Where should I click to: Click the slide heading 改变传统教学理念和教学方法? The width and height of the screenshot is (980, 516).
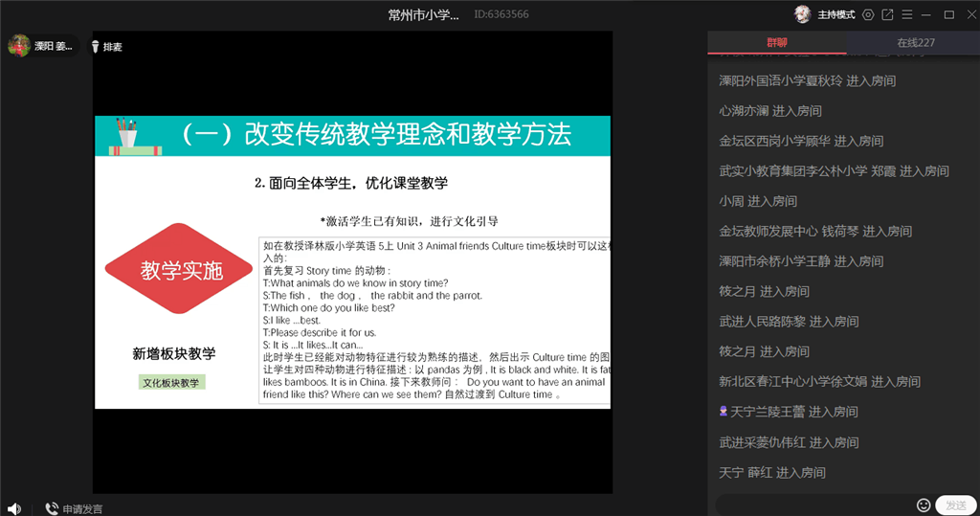coord(408,134)
